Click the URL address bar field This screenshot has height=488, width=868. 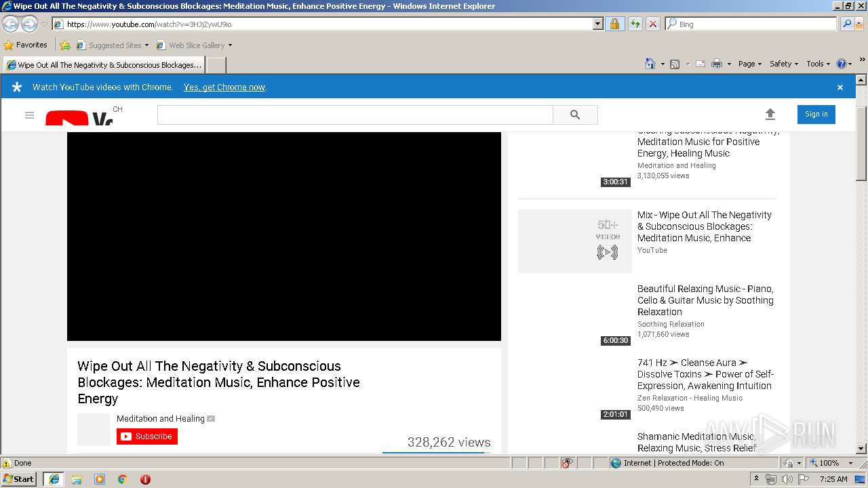pos(322,24)
